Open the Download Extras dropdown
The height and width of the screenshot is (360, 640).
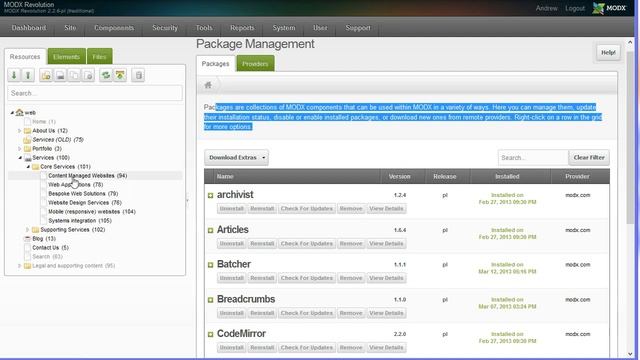[x=236, y=158]
